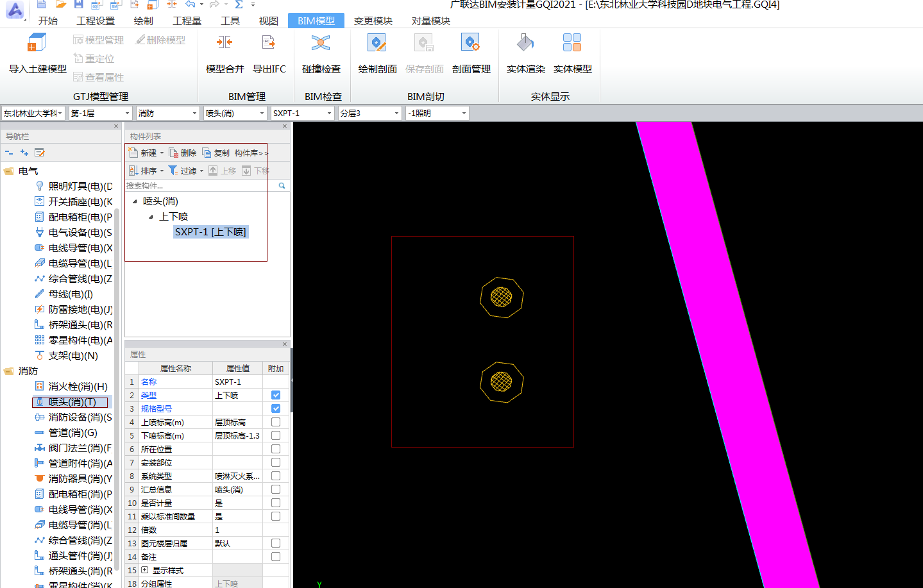The height and width of the screenshot is (588, 923).
Task: Collapse the 电气 category folder
Action: 9,171
